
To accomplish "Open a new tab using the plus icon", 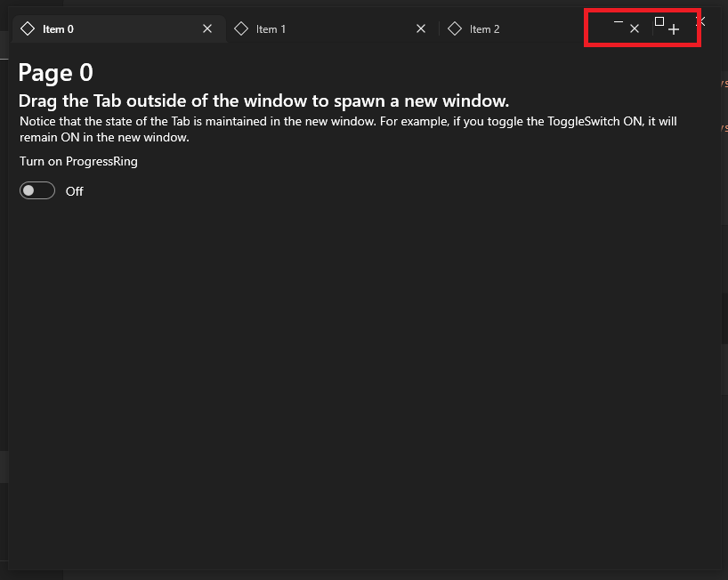I will click(674, 28).
